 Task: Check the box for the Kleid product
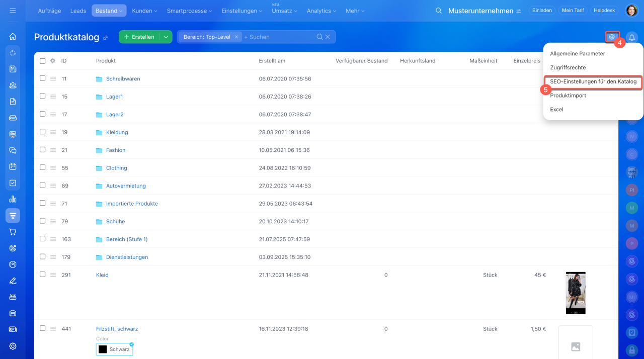(43, 275)
